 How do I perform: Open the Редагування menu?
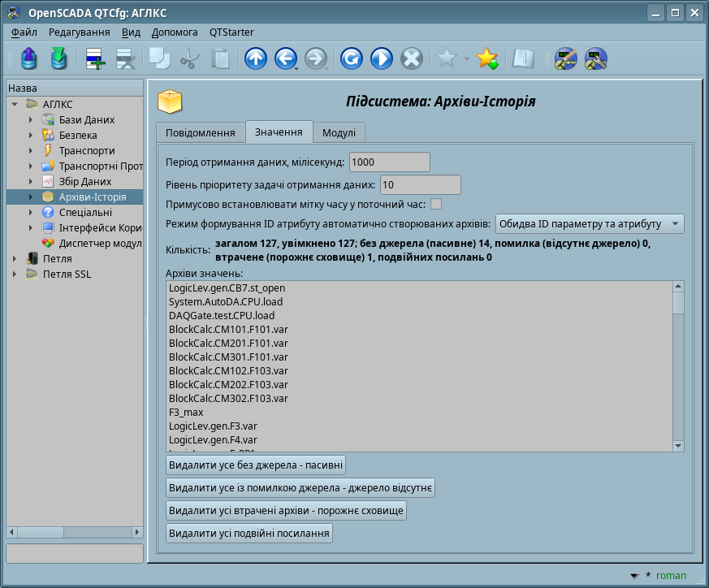(x=79, y=32)
